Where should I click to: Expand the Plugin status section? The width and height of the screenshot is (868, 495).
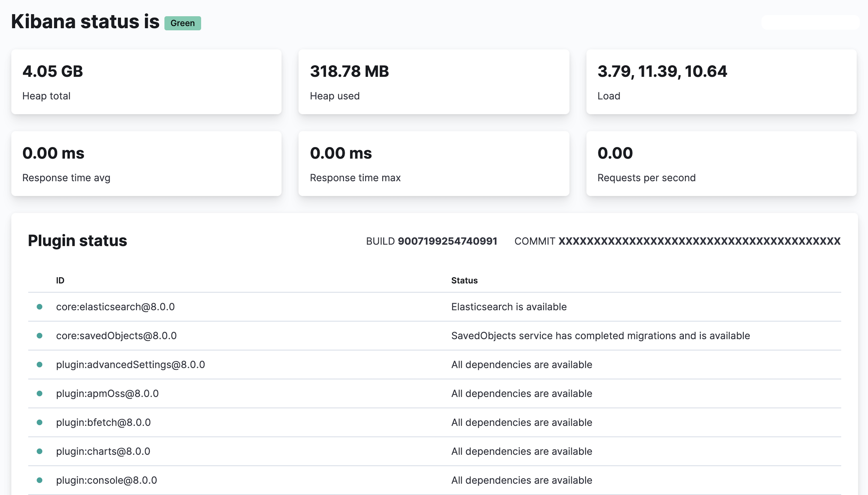point(77,240)
